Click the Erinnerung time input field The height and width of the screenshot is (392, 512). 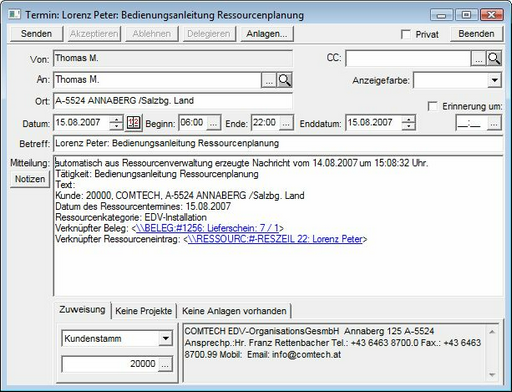[471, 123]
